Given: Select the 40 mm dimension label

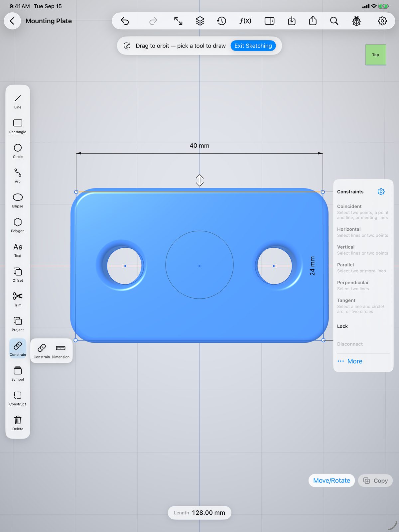Looking at the screenshot, I should coord(199,146).
